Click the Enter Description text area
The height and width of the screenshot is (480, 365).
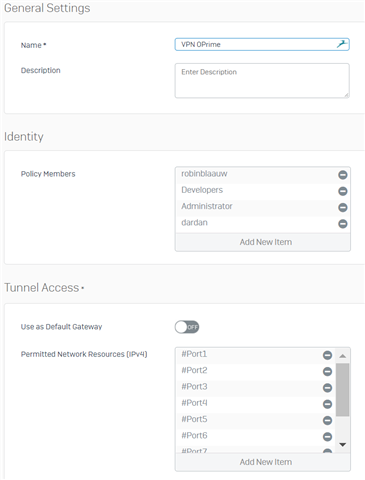point(262,81)
